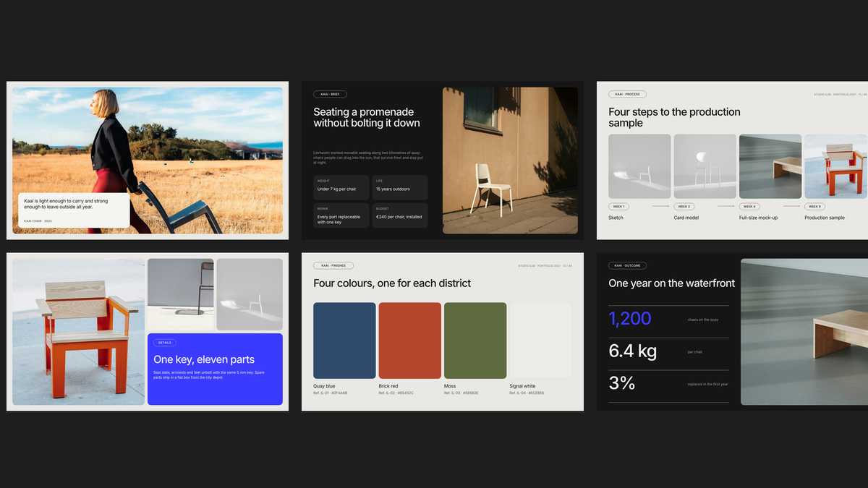Click the 'Ref. IL-02' colour code text

(396, 393)
